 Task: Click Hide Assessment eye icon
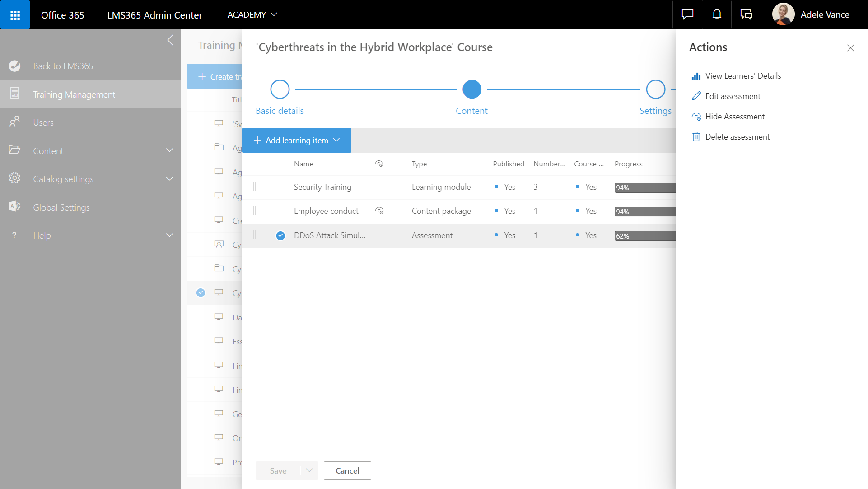click(x=696, y=117)
